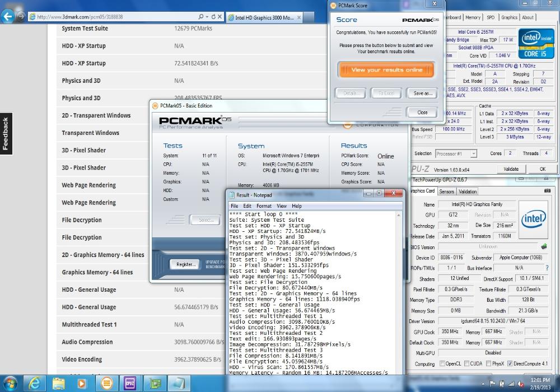Image resolution: width=560 pixels, height=392 pixels.
Task: Click the address bar search magnifier icon
Action: (201, 17)
